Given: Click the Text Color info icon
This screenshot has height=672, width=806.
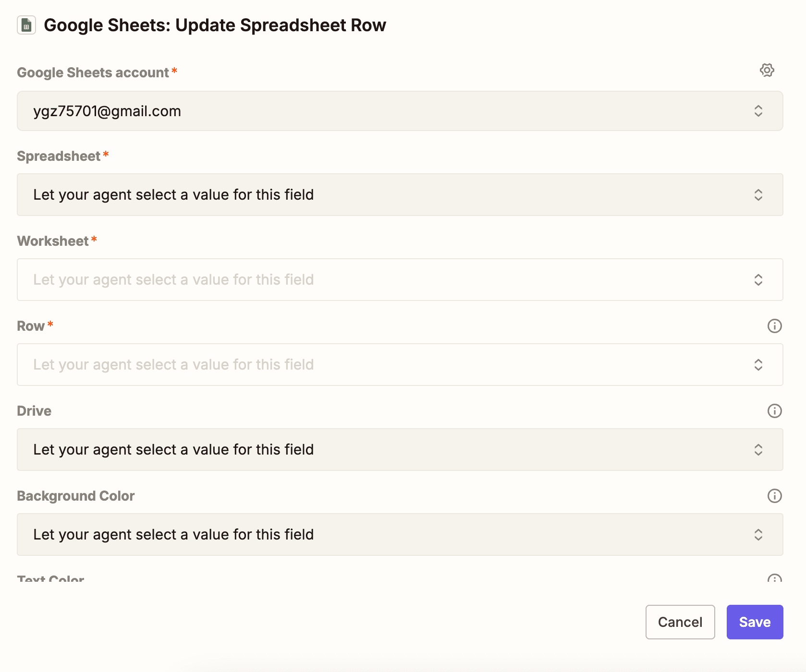Looking at the screenshot, I should point(774,579).
